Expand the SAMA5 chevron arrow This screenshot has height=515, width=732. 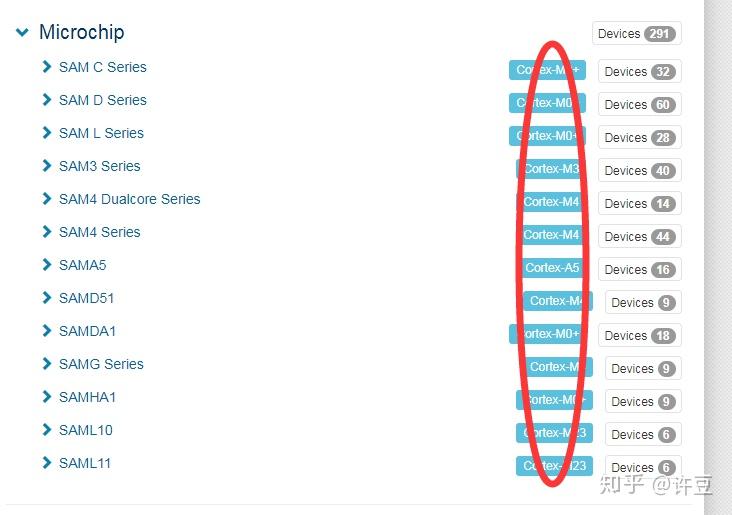coord(46,265)
